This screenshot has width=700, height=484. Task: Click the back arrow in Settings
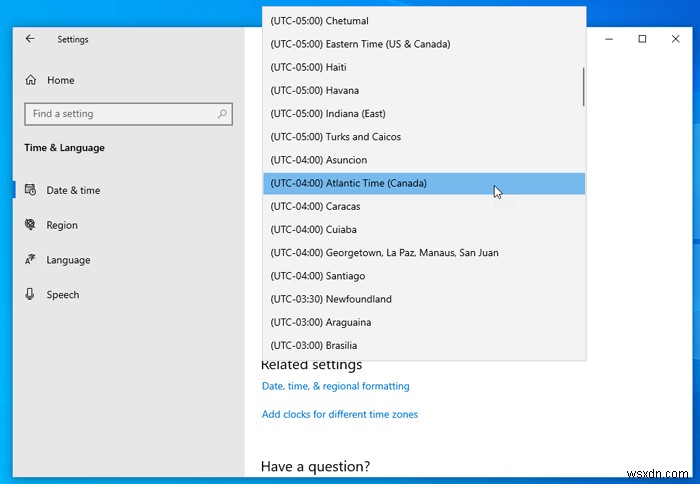pyautogui.click(x=30, y=39)
